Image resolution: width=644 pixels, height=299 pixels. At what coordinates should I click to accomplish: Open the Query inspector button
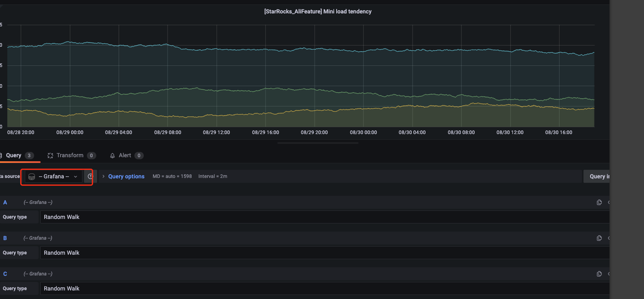597,176
